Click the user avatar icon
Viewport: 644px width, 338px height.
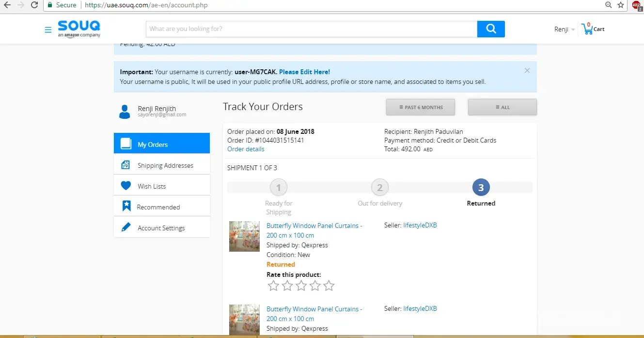point(125,112)
